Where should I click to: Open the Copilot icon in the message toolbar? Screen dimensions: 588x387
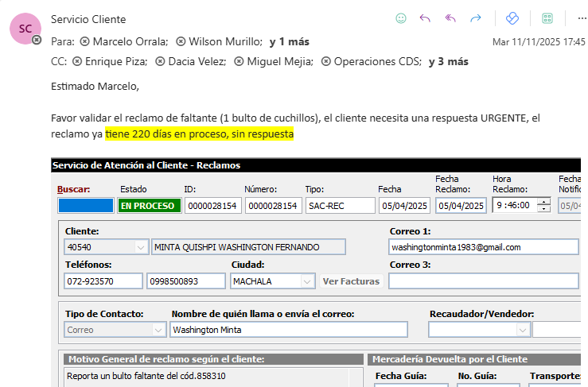[x=512, y=17]
